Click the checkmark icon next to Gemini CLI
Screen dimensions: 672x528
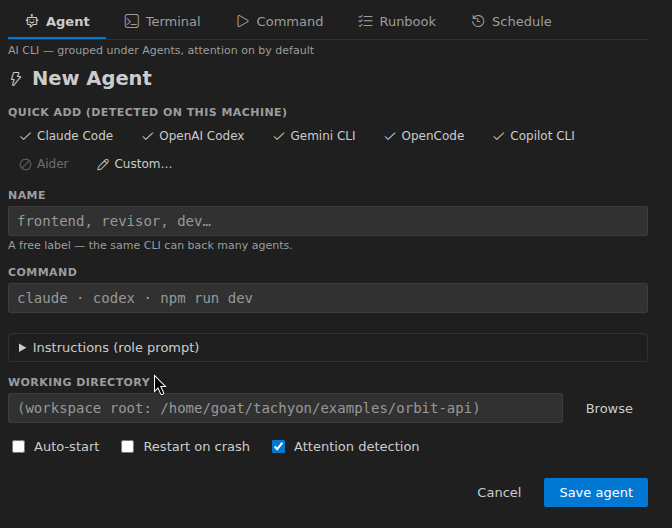click(279, 136)
